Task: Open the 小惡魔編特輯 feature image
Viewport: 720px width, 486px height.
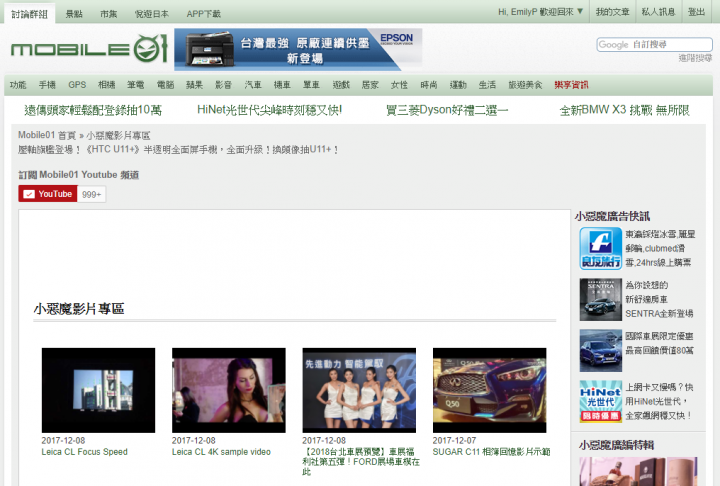Action: coord(638,471)
